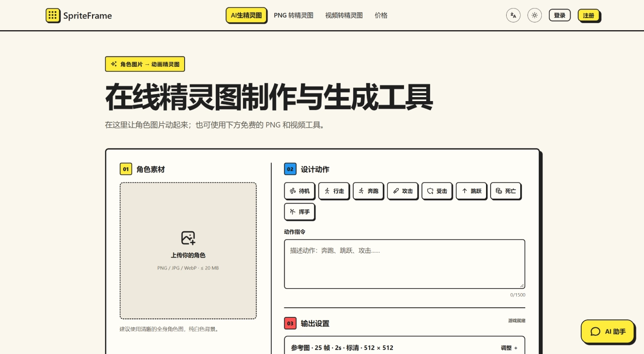644x354 pixels.
Task: Choose the 行走 action preset
Action: point(334,191)
